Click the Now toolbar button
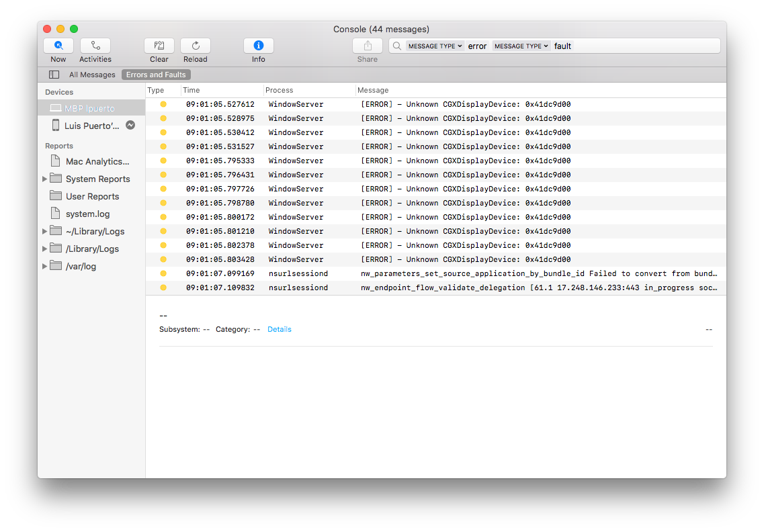764x532 pixels. 58,46
